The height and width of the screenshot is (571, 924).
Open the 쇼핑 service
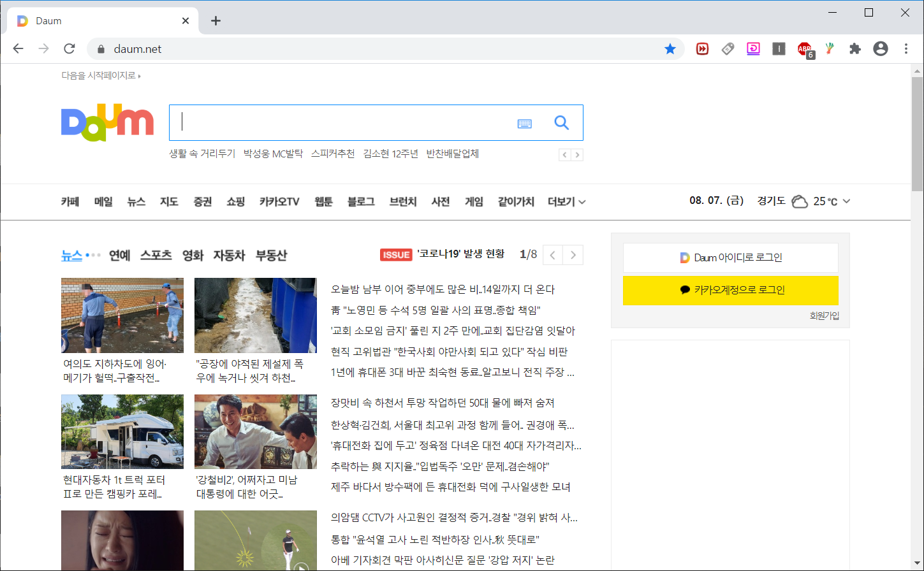coord(236,201)
